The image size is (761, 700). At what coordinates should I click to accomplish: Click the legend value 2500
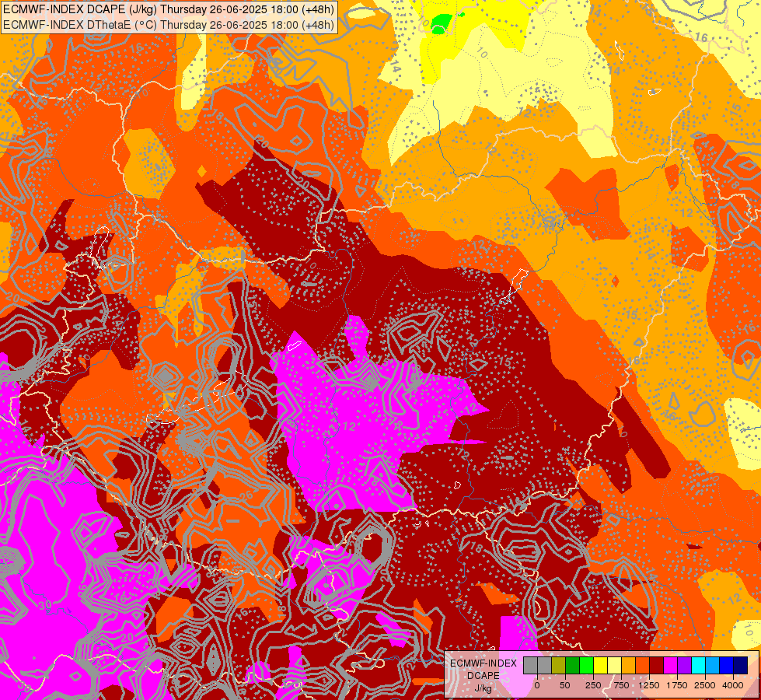pyautogui.click(x=705, y=685)
